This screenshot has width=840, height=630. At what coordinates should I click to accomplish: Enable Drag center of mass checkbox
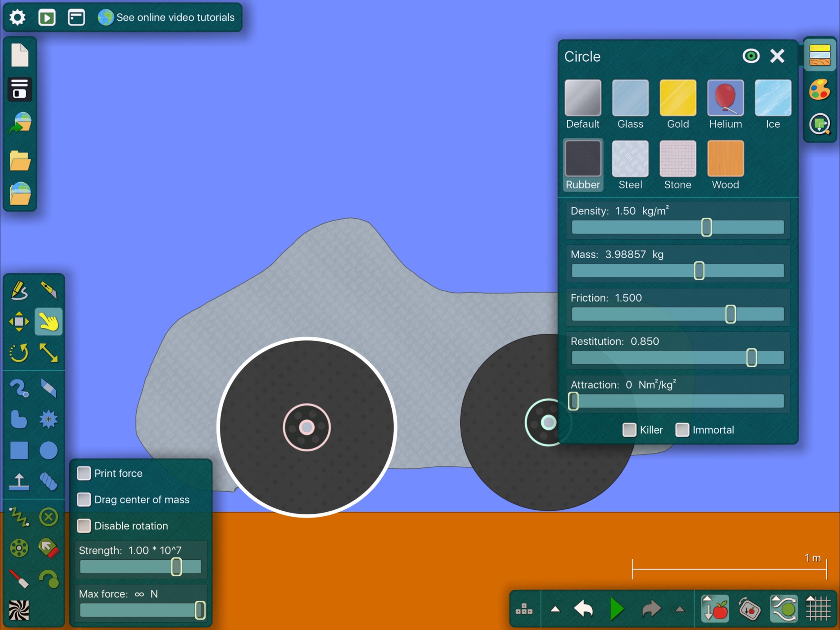(84, 499)
